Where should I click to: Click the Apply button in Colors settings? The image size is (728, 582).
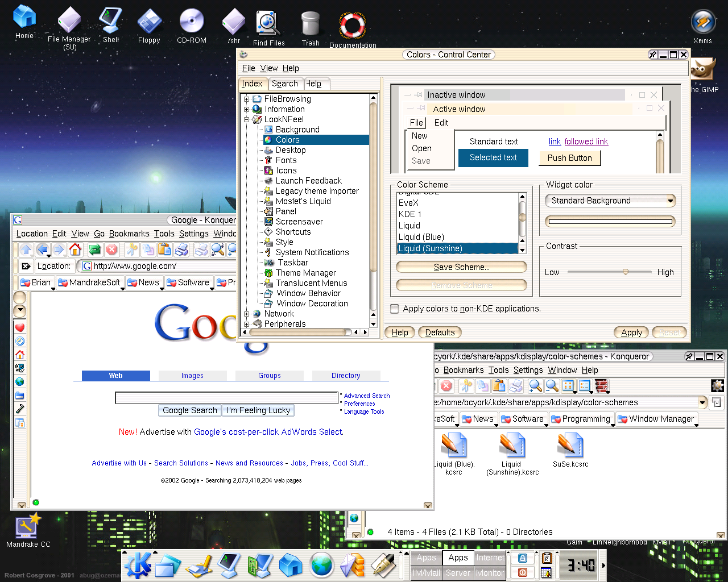631,332
